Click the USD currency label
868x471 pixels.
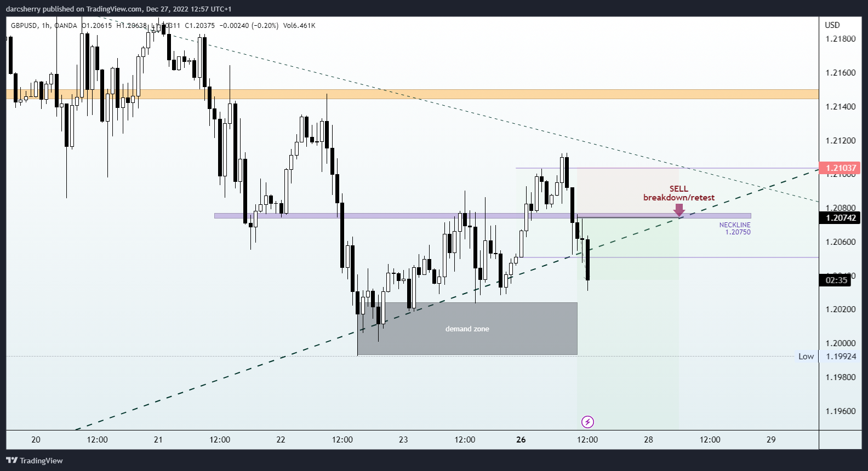pyautogui.click(x=832, y=25)
